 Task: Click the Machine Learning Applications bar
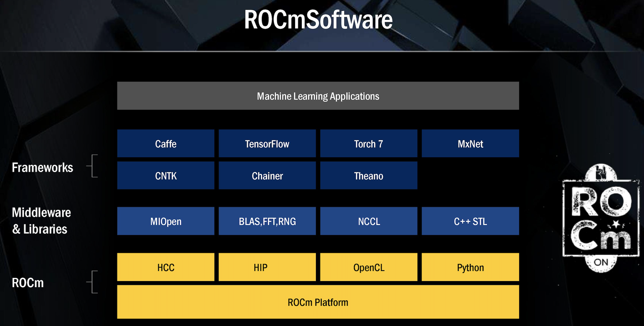point(318,96)
